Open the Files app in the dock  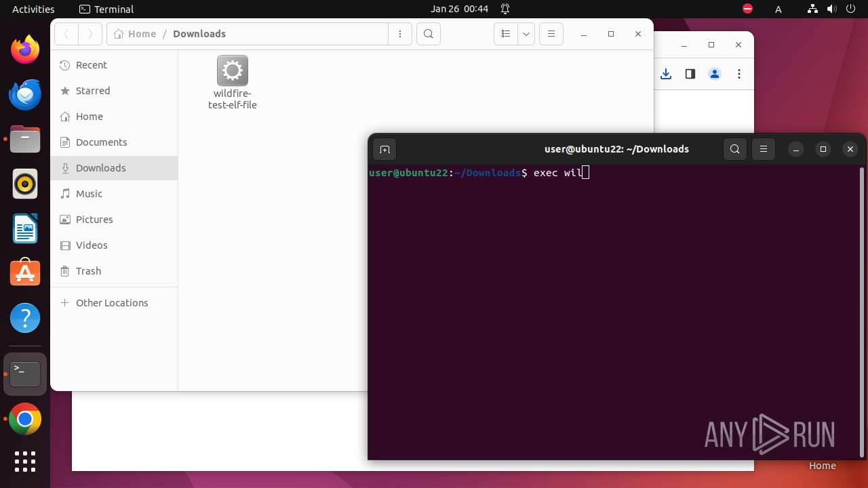click(x=25, y=139)
